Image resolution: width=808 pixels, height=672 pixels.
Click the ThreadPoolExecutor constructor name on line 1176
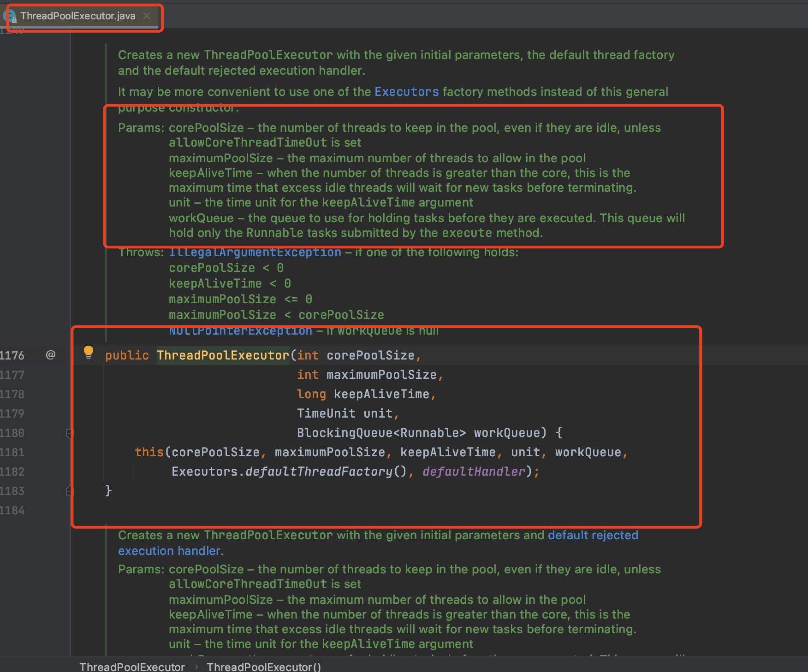tap(223, 355)
